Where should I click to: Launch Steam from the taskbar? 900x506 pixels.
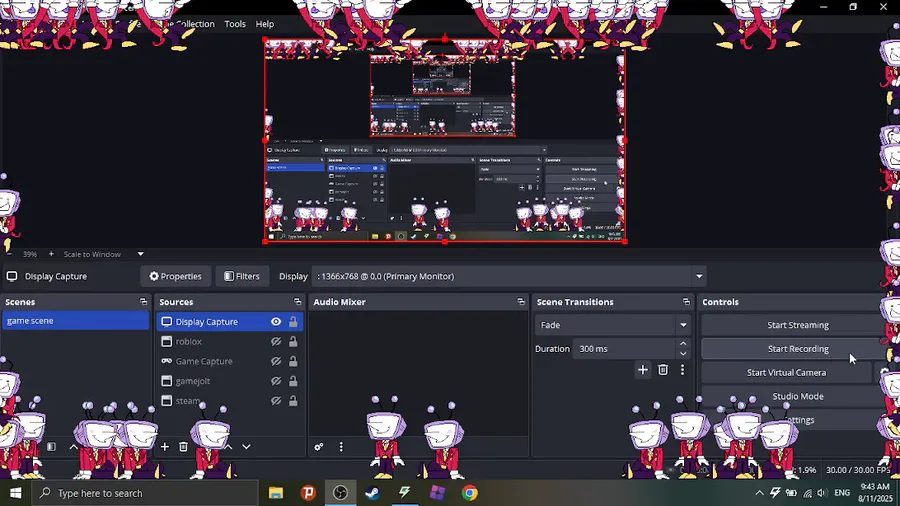(x=373, y=493)
